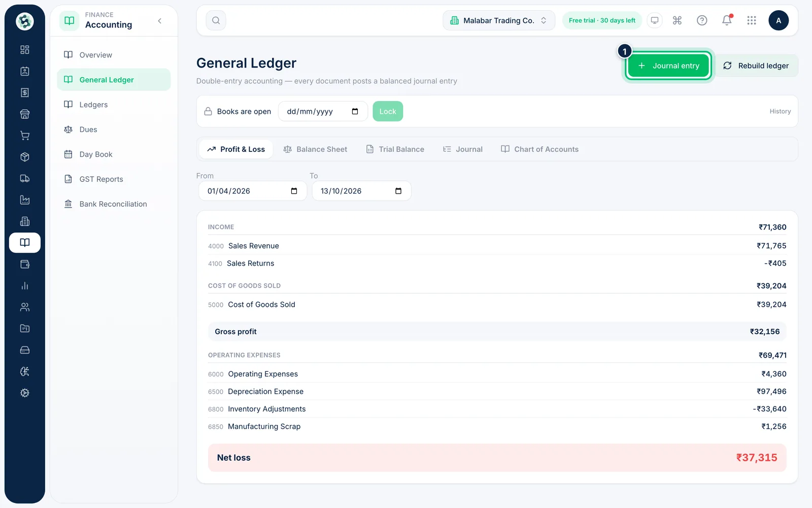The width and height of the screenshot is (812, 508).
Task: Switch to the Trial Balance tab
Action: pos(395,149)
